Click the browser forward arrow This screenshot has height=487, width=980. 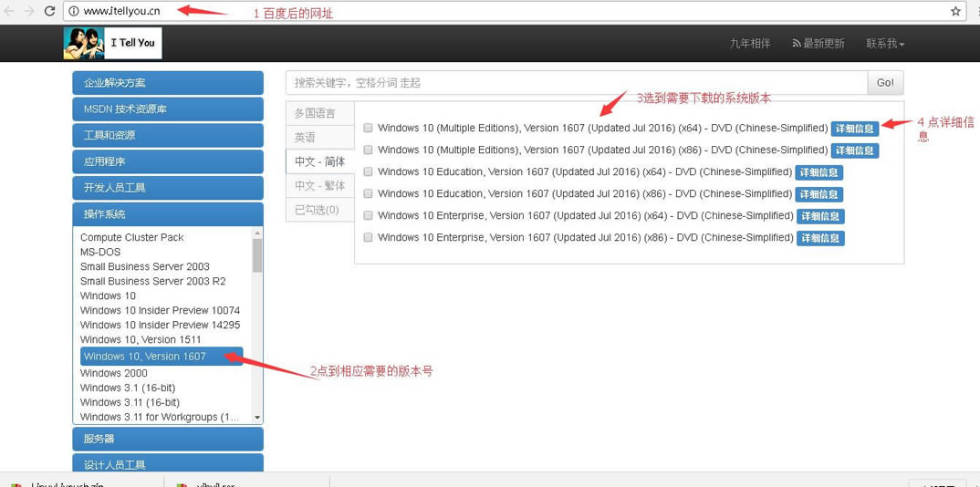point(29,11)
